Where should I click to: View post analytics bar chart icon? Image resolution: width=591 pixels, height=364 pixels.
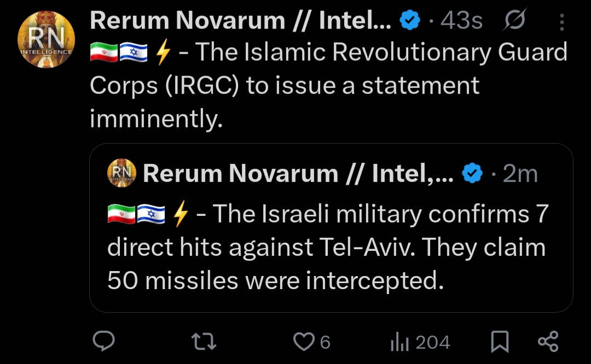pos(400,342)
